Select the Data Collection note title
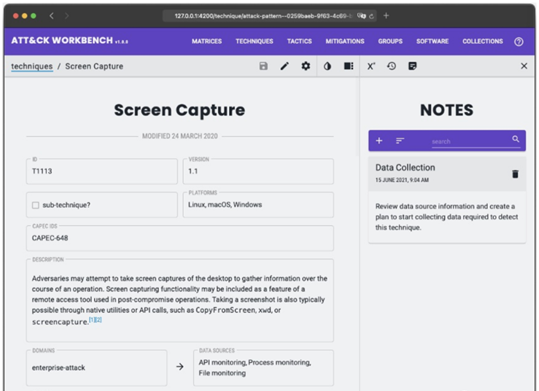 coord(405,167)
